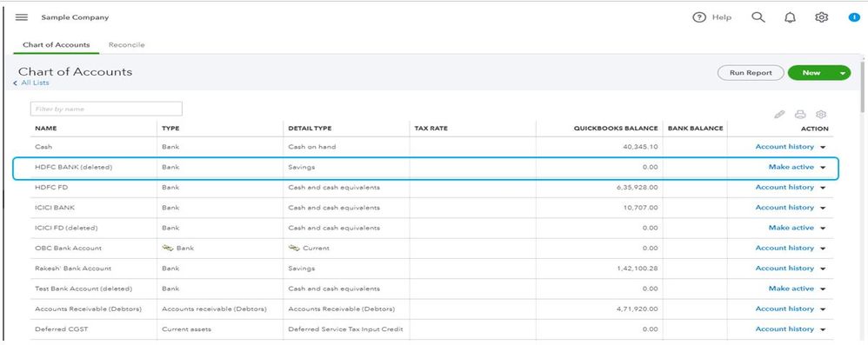Expand action dropdown for Test Bank Account

pos(823,289)
